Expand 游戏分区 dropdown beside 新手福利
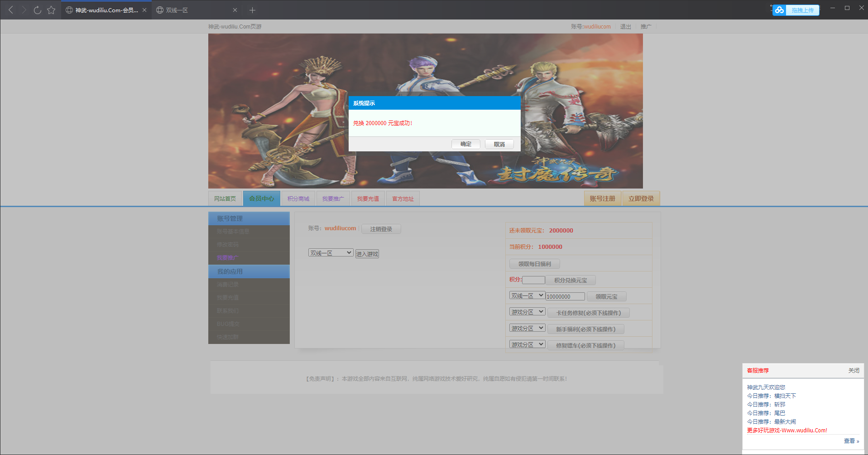 coord(528,328)
